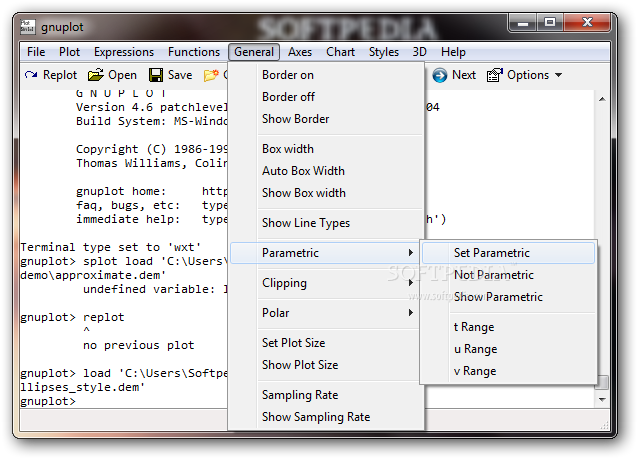The height and width of the screenshot is (459, 638).
Task: Close the open General menu
Action: pos(254,52)
